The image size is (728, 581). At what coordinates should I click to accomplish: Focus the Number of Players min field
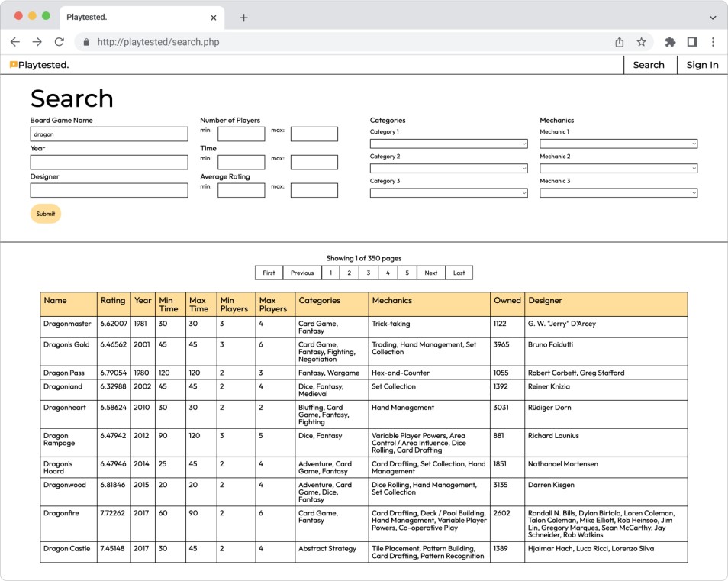coord(241,134)
